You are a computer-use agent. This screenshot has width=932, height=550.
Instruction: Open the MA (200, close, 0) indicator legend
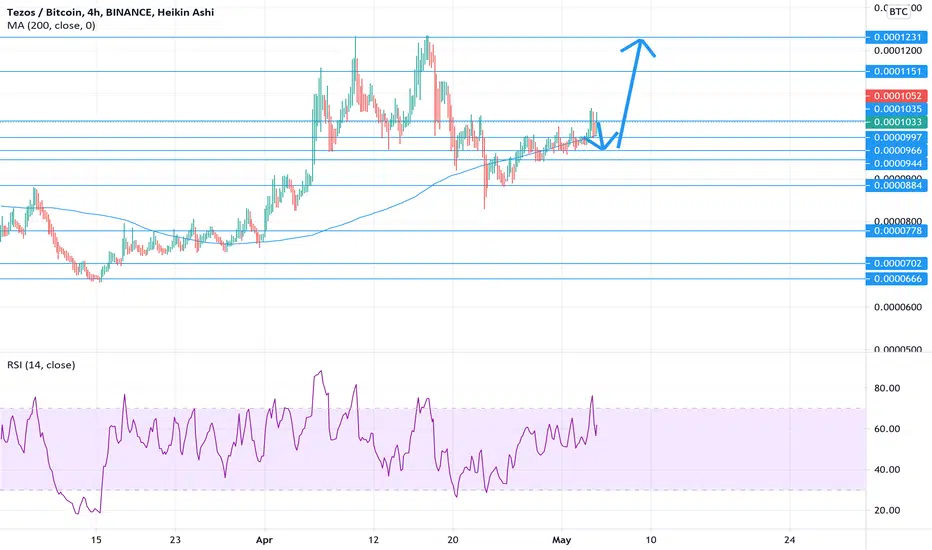pyautogui.click(x=51, y=26)
